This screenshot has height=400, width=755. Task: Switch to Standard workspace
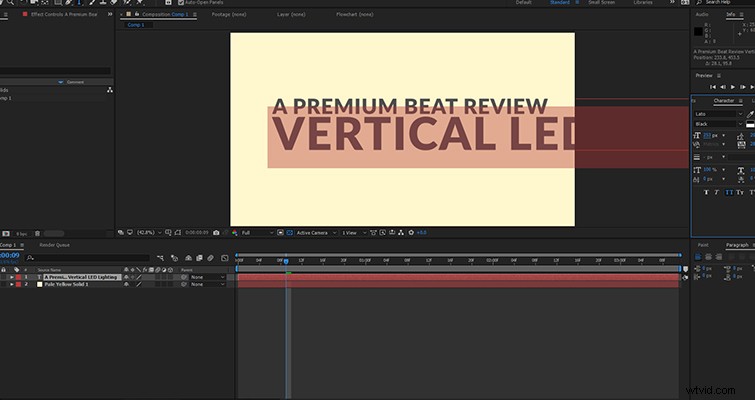560,2
